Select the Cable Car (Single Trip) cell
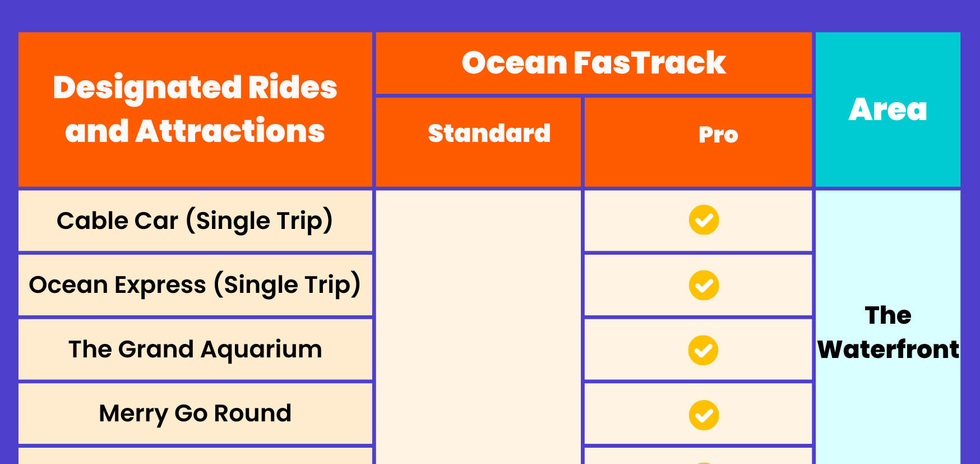Screen dimensions: 980x464 (195, 220)
